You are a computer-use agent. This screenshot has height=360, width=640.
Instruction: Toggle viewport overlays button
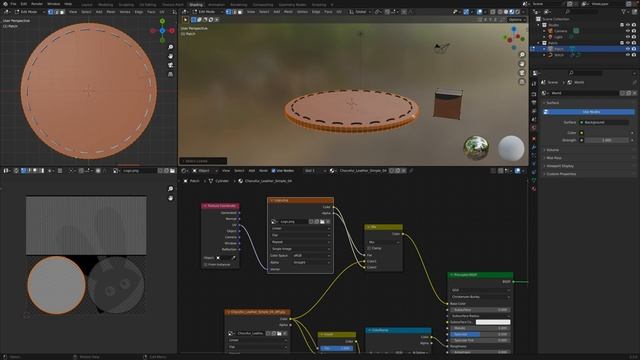click(x=480, y=12)
